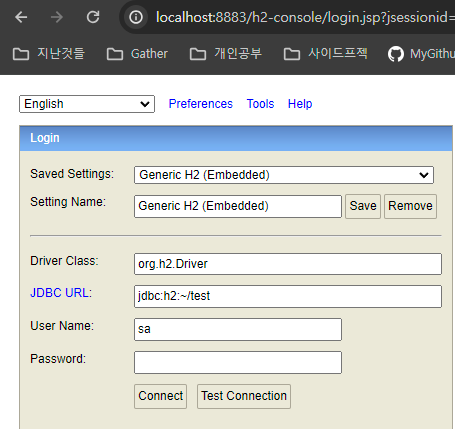This screenshot has width=455, height=429.
Task: Click the JDBC URL link label
Action: point(59,293)
